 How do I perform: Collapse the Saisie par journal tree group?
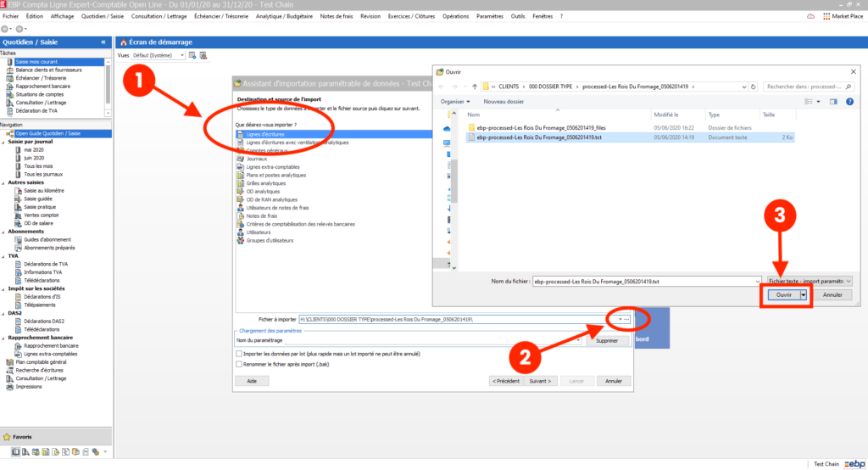click(x=3, y=142)
